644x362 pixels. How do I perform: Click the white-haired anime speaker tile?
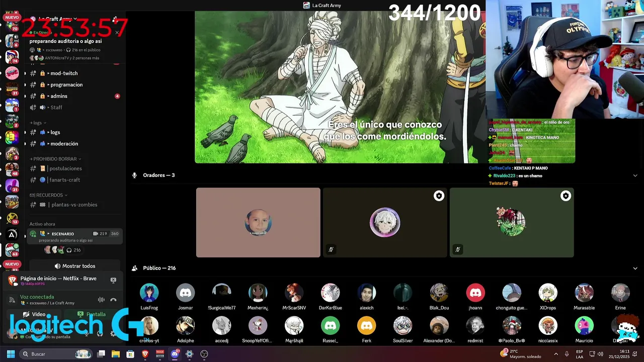385,223
